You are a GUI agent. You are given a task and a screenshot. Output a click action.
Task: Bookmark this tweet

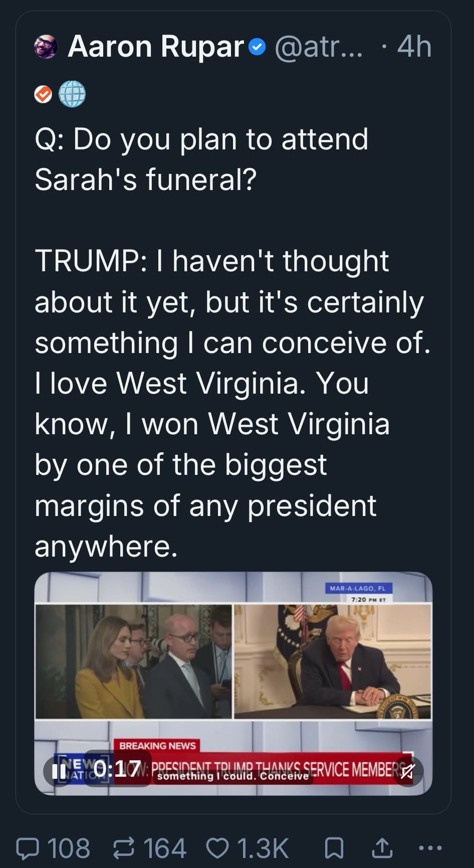[x=334, y=848]
